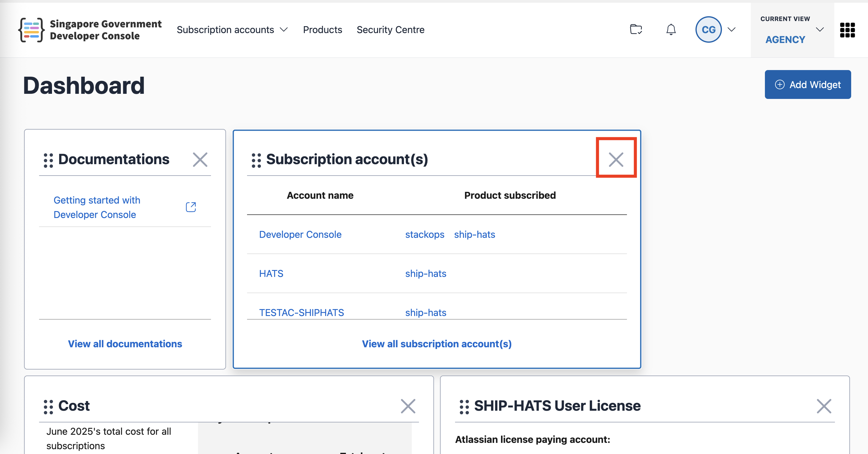The image size is (868, 454).
Task: Grab the Subscription account(s) drag handle
Action: pyautogui.click(x=256, y=160)
